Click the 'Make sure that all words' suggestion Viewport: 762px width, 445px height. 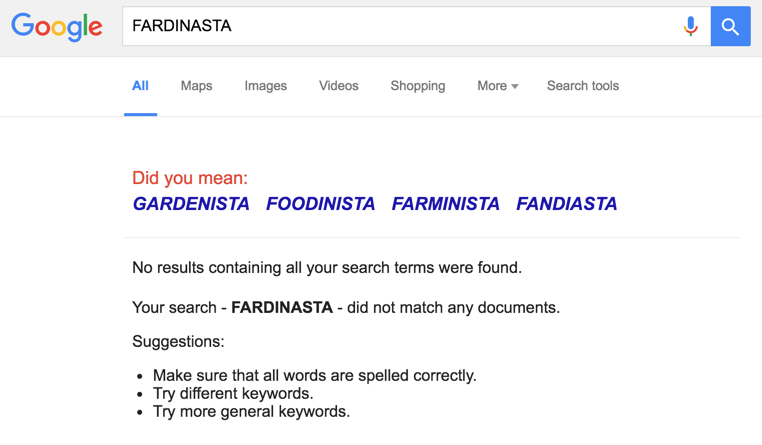[x=314, y=376]
